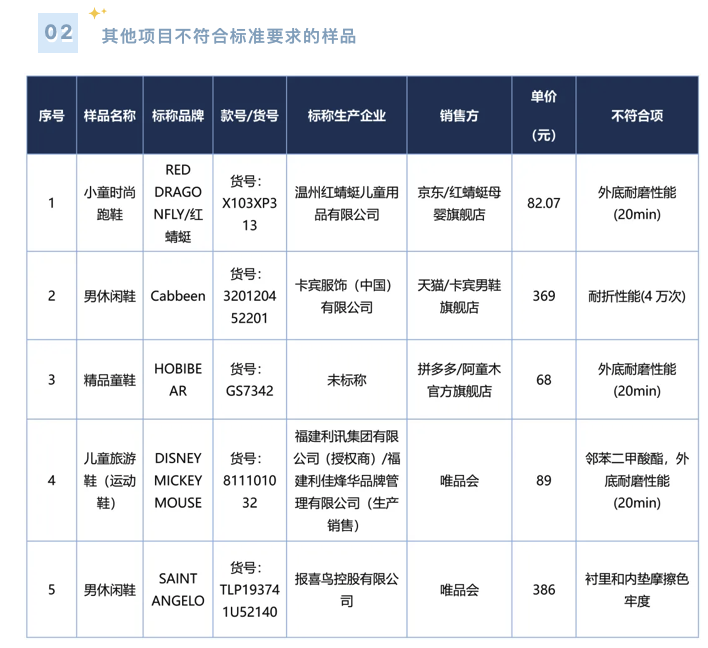Image resolution: width=708 pixels, height=648 pixels.
Task: Click 男休闲鞋 in the SAINT ANGELO row
Action: point(110,590)
